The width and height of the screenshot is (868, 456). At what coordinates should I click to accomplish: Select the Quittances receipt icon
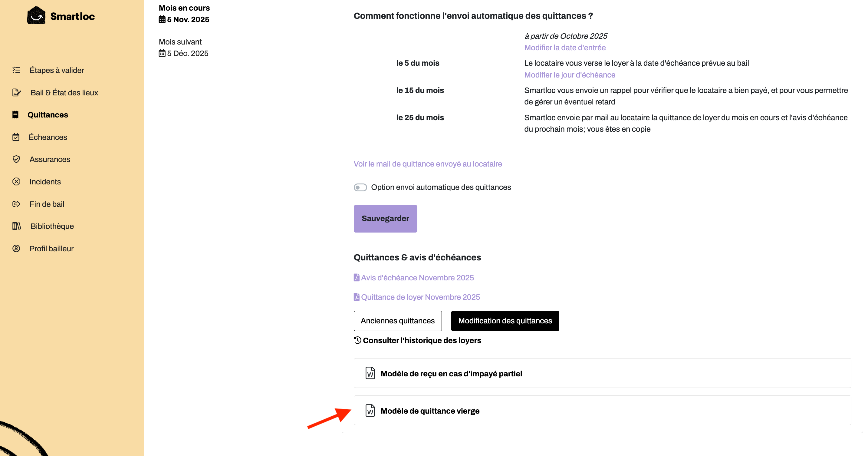15,114
